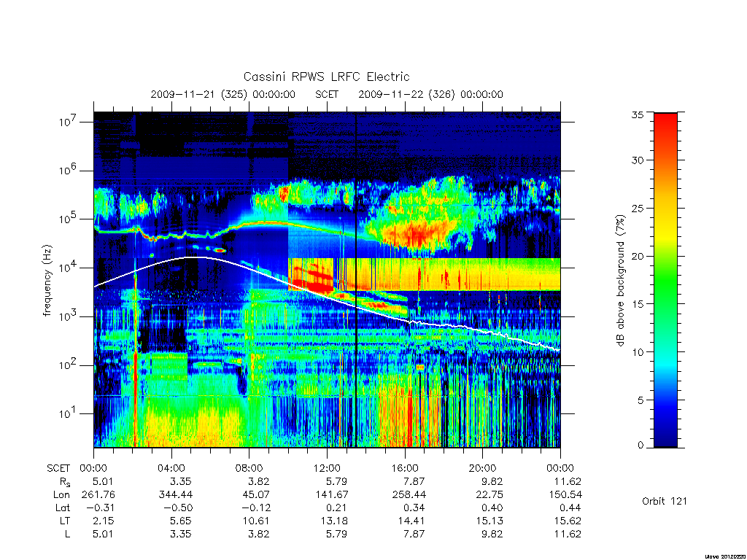Click the LT value 5.65
Image resolution: width=747 pixels, height=560 pixels.
pyautogui.click(x=181, y=521)
